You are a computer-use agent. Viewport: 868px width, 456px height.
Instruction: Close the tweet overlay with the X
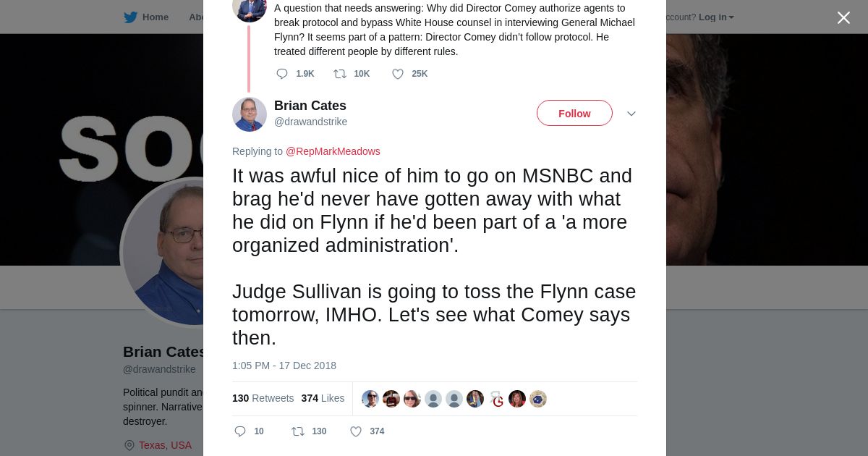(x=843, y=17)
